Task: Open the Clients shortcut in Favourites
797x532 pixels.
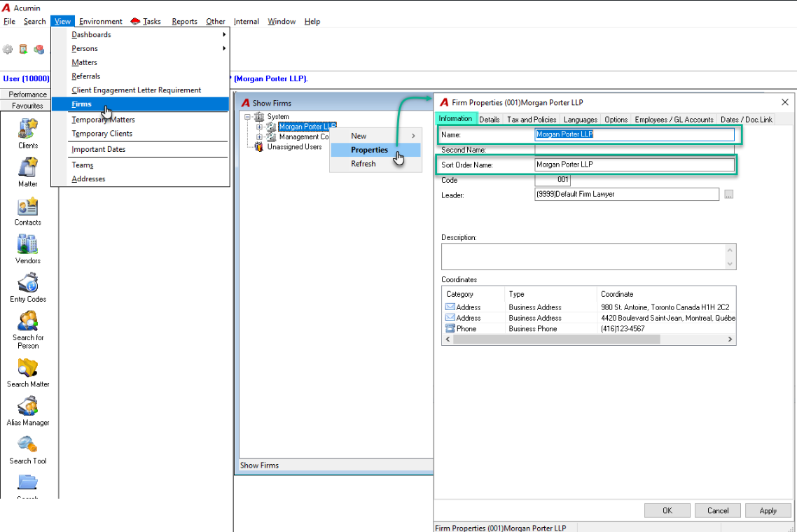Action: coord(28,129)
